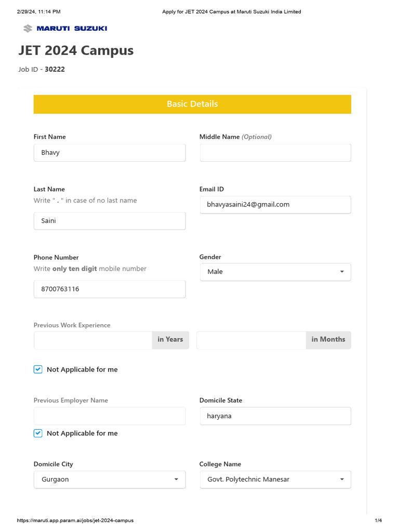The width and height of the screenshot is (399, 532).
Task: Open the Gender dropdown showing Male
Action: coord(275,272)
